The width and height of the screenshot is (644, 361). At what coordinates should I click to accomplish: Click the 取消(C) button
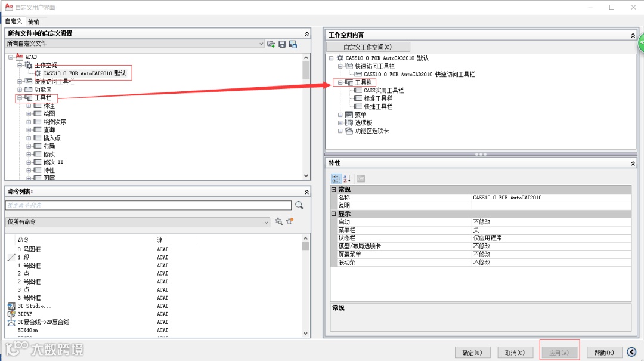pos(515,353)
